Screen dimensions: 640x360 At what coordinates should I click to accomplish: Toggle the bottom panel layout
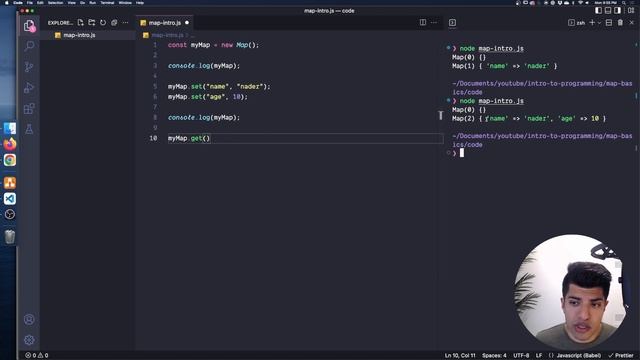click(608, 11)
